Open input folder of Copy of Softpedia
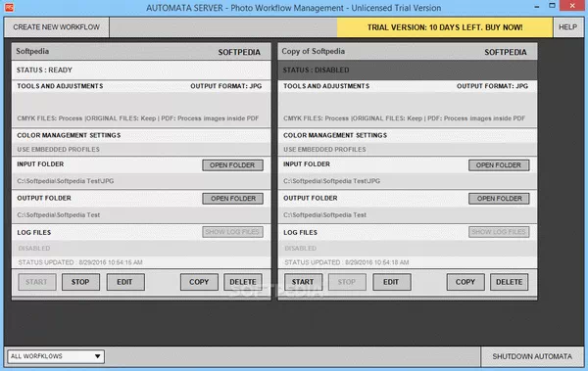 coord(499,165)
